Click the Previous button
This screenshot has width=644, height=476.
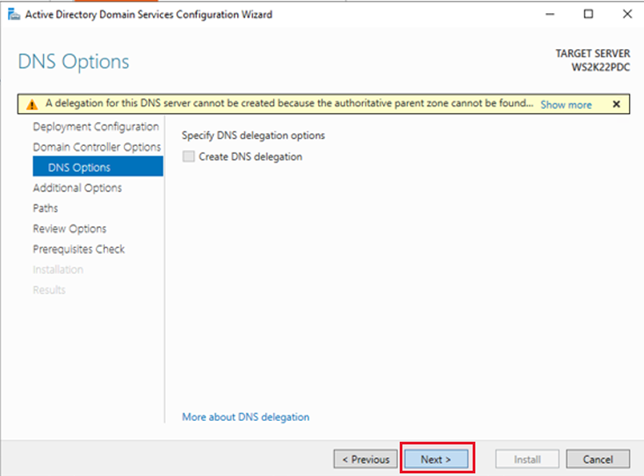pos(366,459)
